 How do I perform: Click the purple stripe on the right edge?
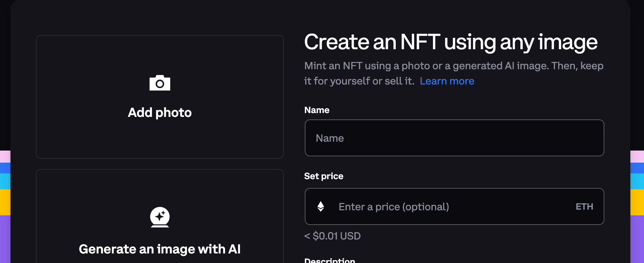637,238
